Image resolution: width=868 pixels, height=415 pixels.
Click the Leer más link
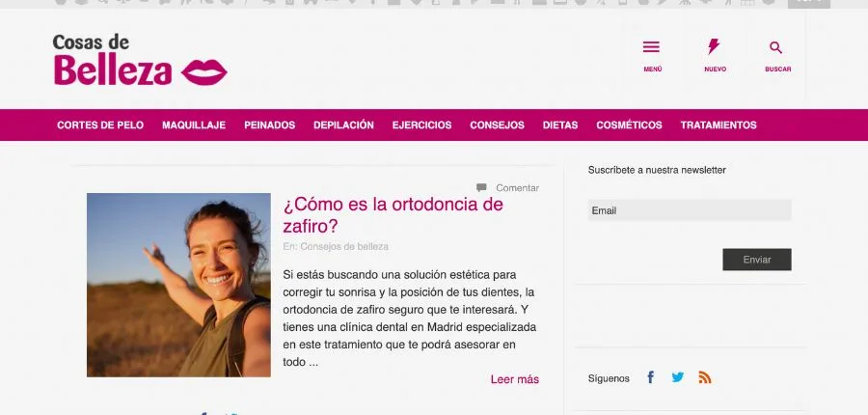pos(514,379)
